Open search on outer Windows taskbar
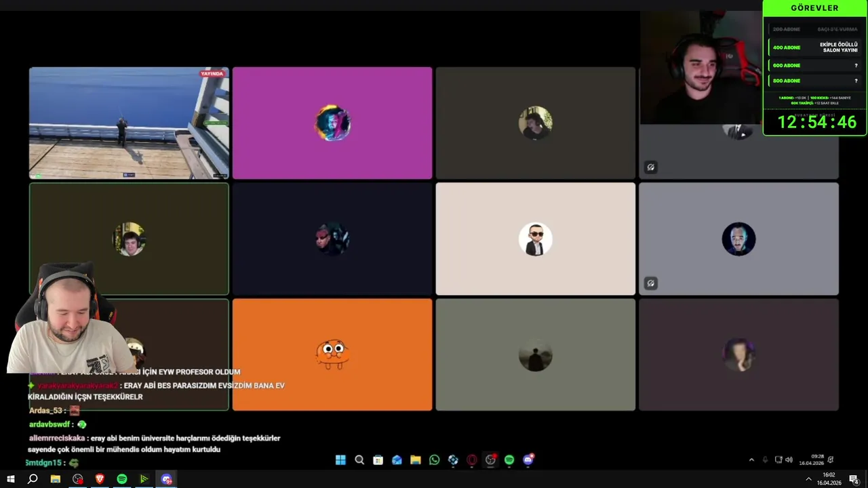This screenshot has width=868, height=488. (x=33, y=479)
